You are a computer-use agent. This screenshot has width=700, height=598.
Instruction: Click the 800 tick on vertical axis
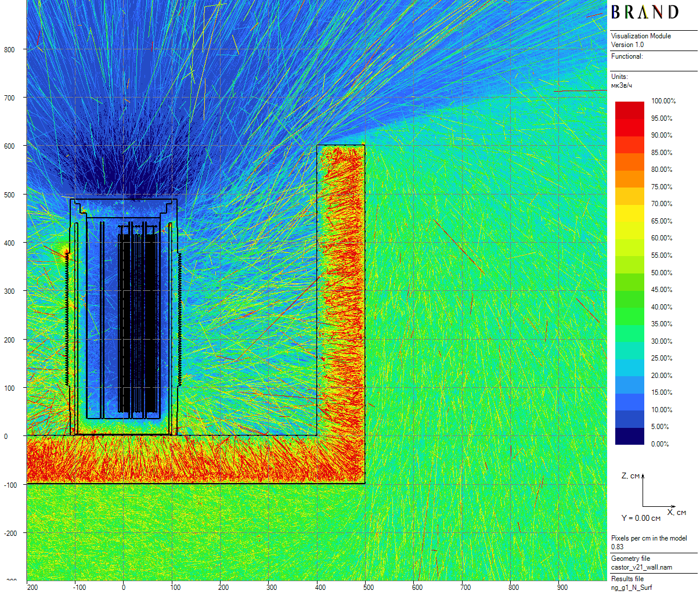(x=10, y=50)
